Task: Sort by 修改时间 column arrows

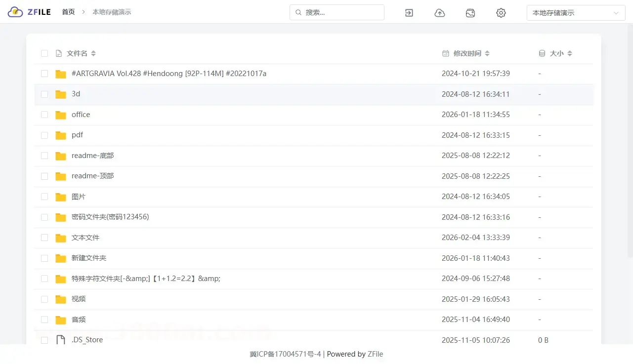Action: click(x=487, y=53)
